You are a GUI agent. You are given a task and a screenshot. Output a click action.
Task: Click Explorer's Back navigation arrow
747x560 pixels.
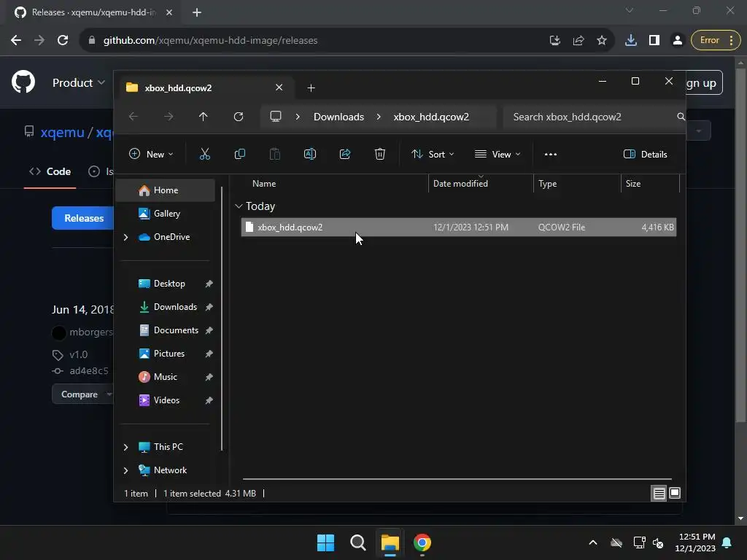click(133, 117)
